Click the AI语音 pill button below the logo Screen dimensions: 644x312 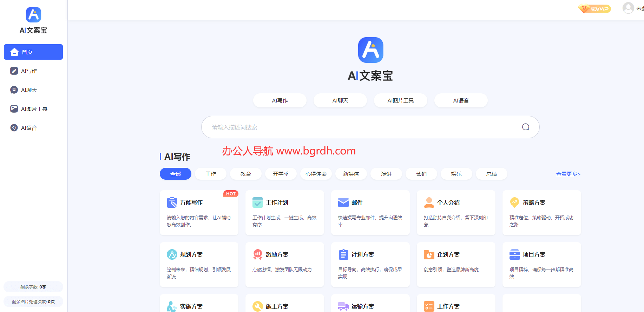click(x=461, y=100)
